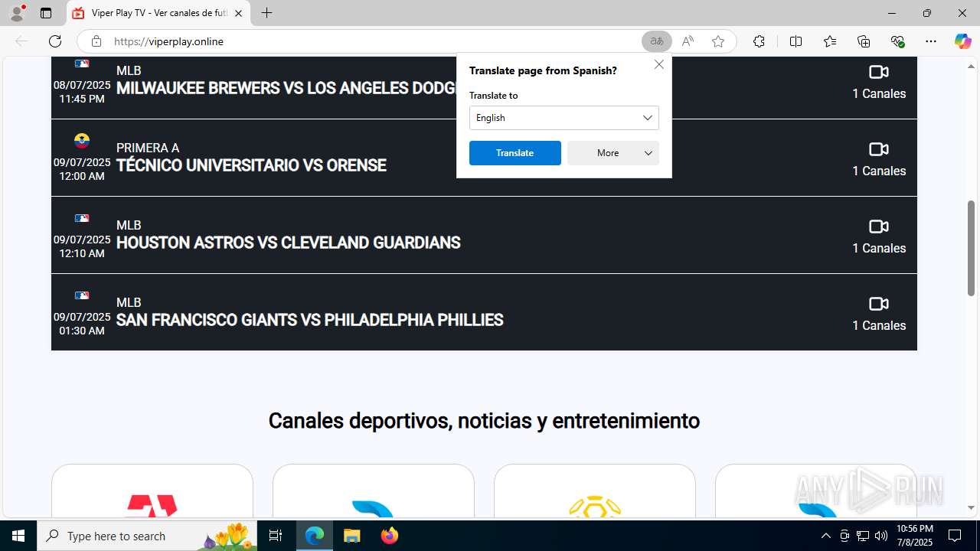Click camera icon on Brewers vs Dodgers row
Viewport: 980px width, 551px height.
[879, 72]
